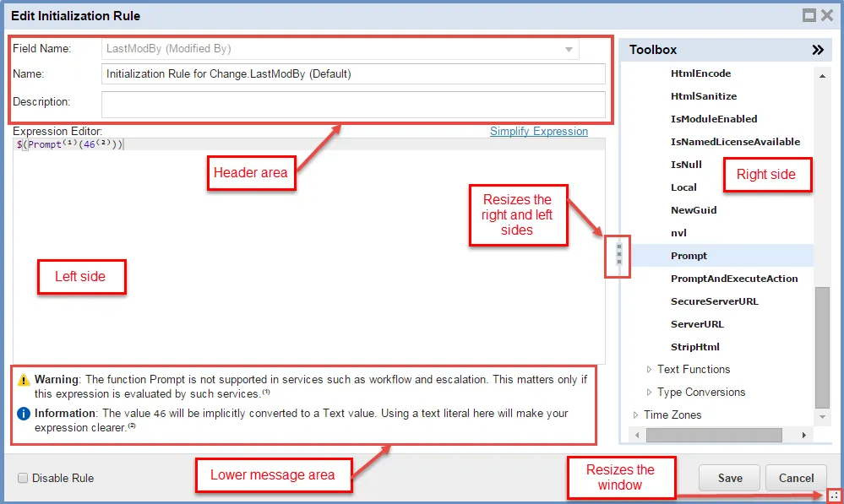Collapse the Toolbox panel with double chevron

point(818,50)
